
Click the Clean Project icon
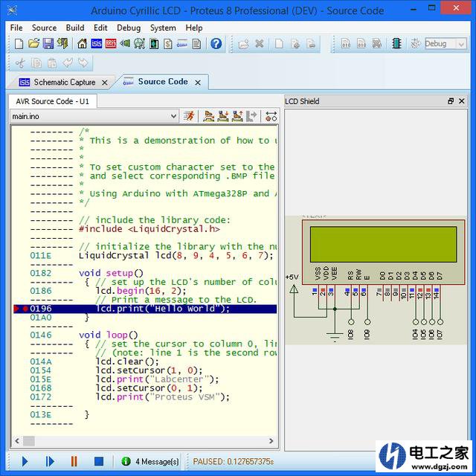tap(377, 44)
